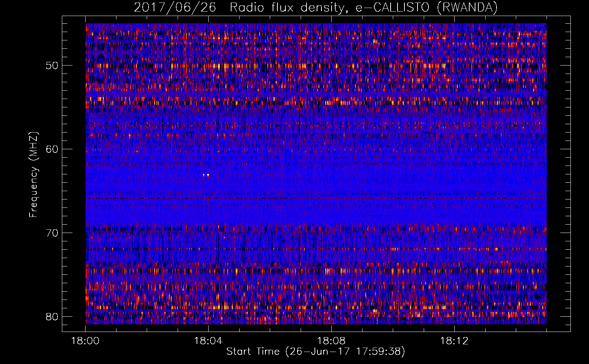Click the 80 frequency tick label
589x364 pixels.
(52, 317)
